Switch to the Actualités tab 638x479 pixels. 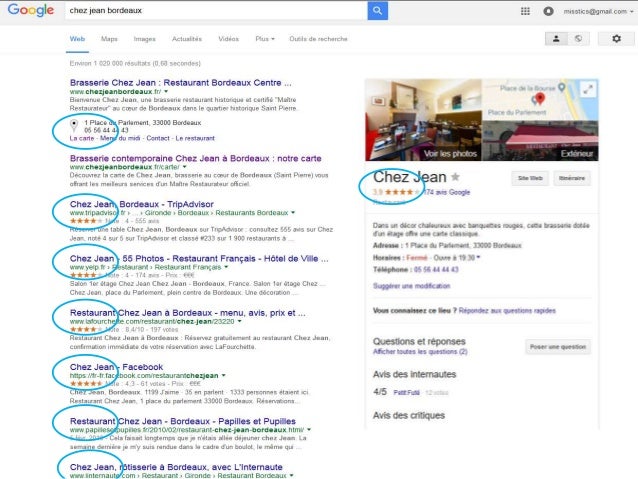[187, 39]
